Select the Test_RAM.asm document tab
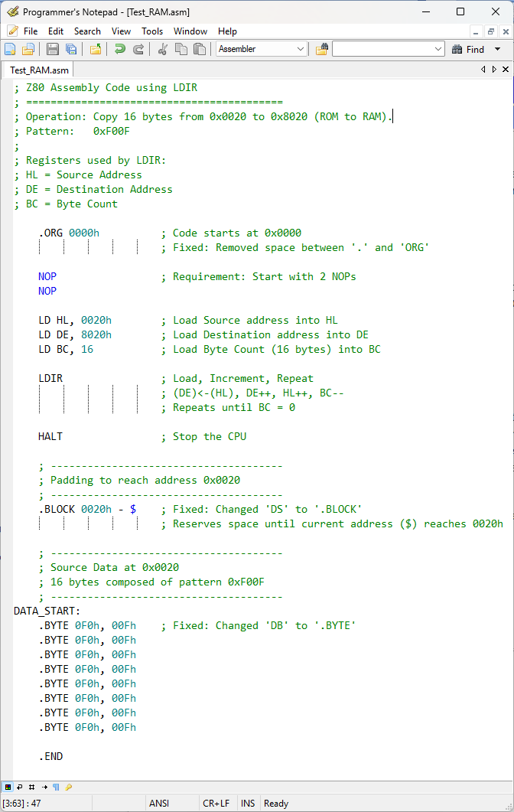514x812 pixels. [x=39, y=70]
